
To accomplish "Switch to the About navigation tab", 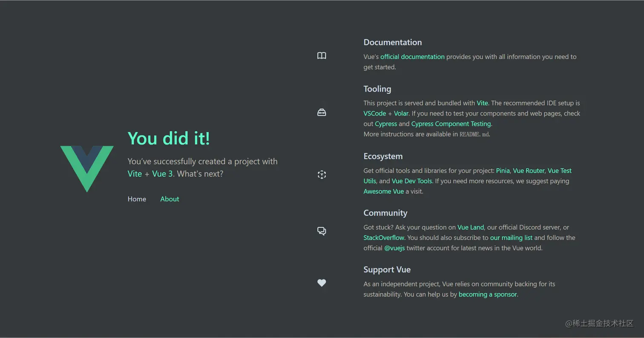I will click(x=170, y=199).
